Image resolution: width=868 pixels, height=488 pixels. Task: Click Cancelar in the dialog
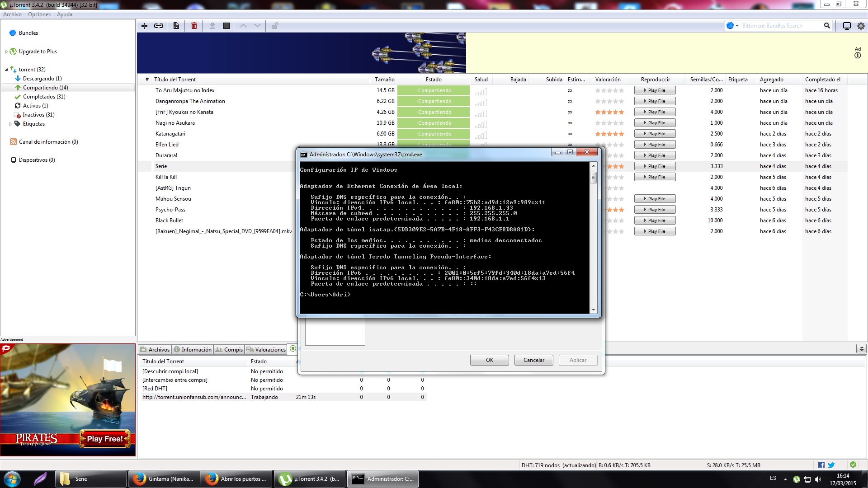(x=534, y=360)
